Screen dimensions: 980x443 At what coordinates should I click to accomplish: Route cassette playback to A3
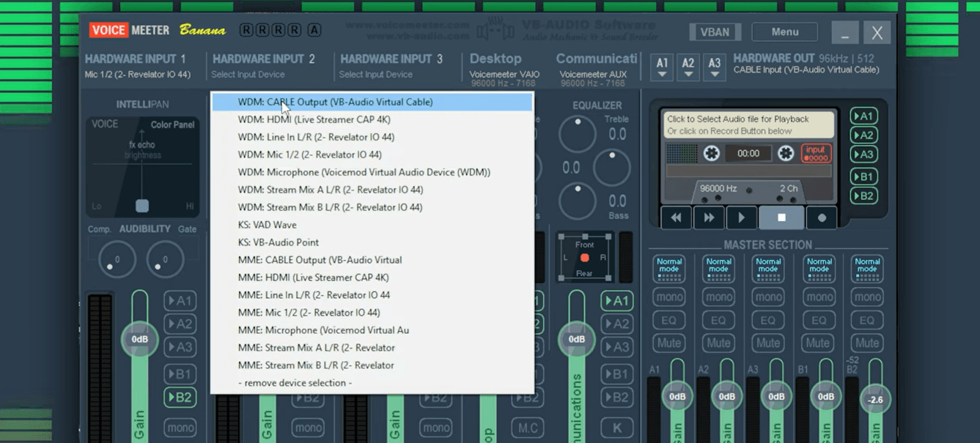(x=864, y=155)
